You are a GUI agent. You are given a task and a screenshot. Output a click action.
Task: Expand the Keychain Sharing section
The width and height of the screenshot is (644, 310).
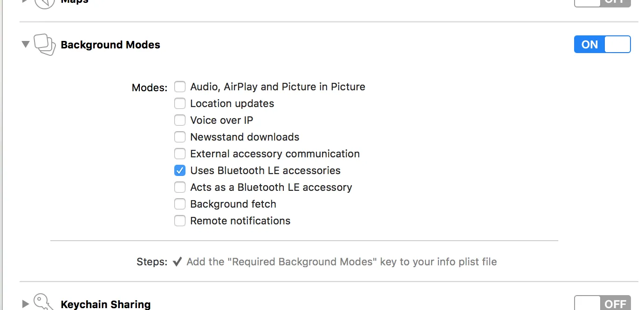[x=26, y=304]
